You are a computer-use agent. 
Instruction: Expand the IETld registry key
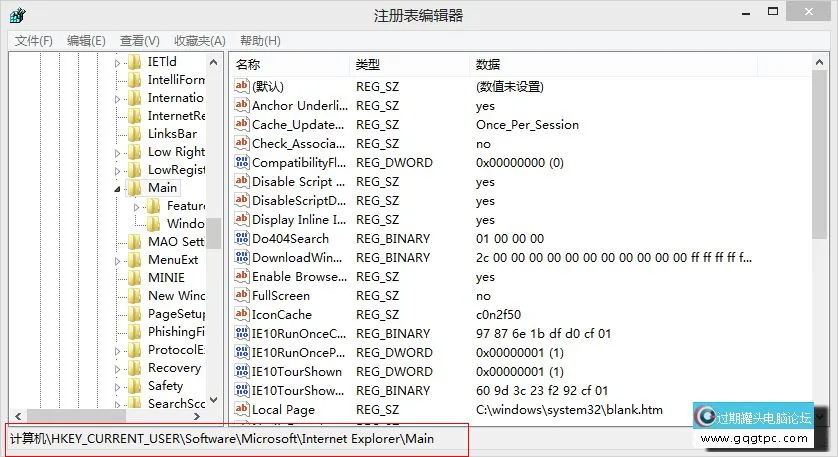117,62
